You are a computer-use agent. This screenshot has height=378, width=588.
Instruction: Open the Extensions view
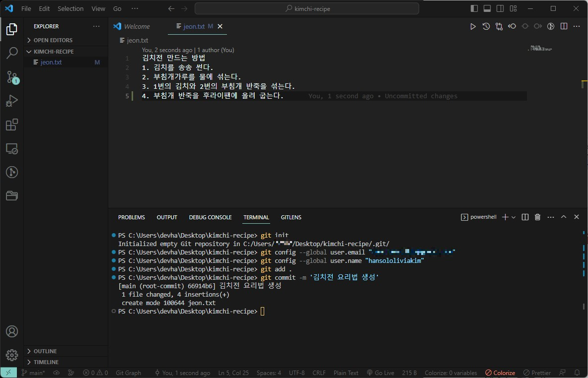click(11, 125)
